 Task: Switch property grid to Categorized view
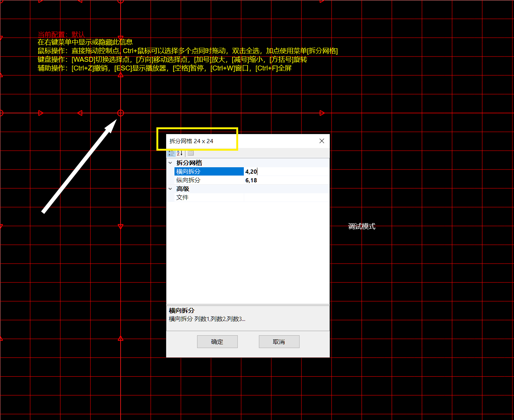pos(171,153)
